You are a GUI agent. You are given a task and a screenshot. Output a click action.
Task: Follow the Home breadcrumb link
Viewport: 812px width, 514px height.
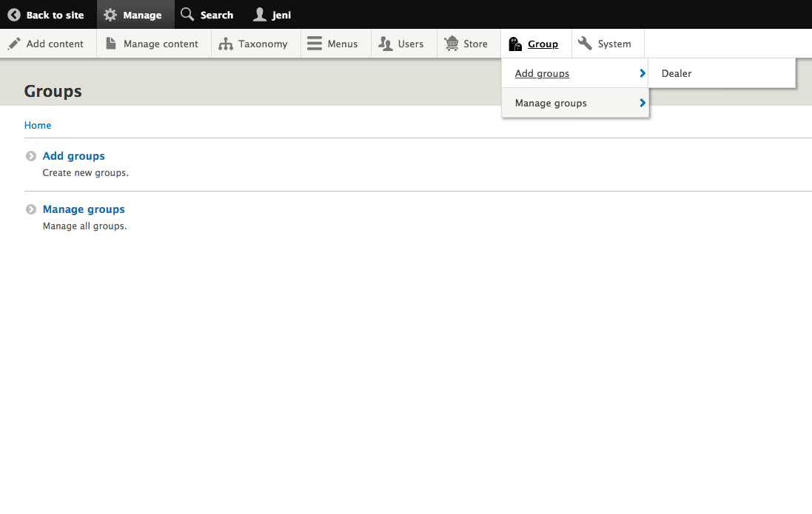pos(38,125)
